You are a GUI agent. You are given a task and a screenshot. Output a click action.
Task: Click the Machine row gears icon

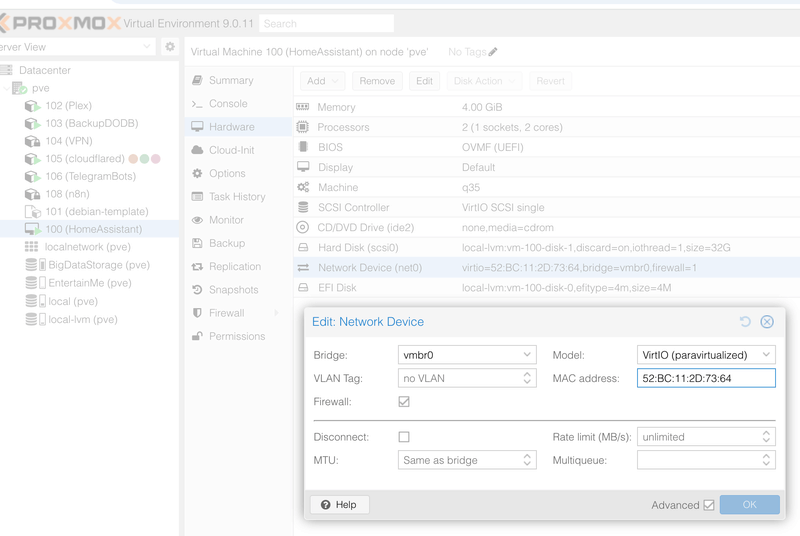303,187
